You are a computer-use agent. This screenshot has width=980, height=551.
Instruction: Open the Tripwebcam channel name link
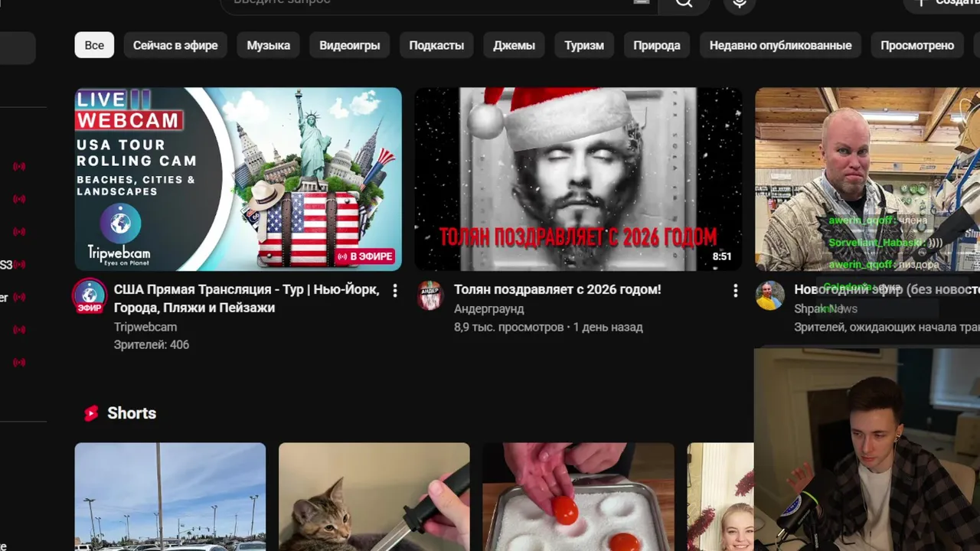click(145, 327)
